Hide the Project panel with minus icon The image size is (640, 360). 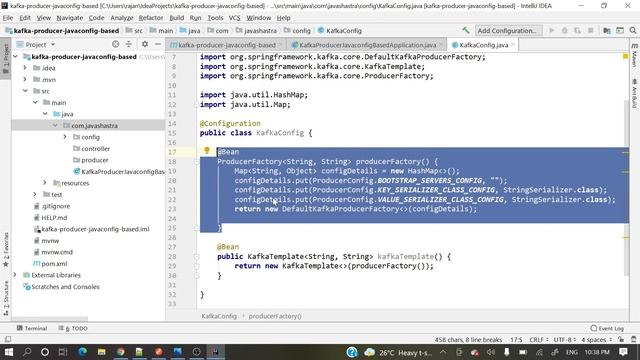pyautogui.click(x=158, y=44)
